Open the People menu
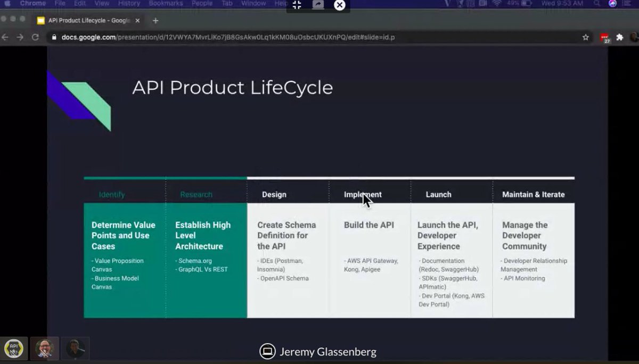Image resolution: width=639 pixels, height=364 pixels. (202, 3)
